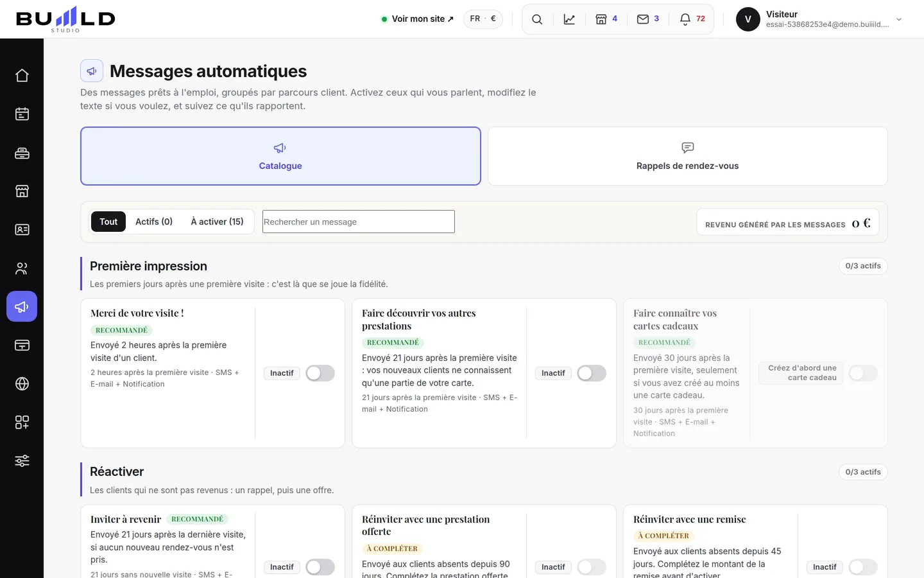Click the 'Rechercher un message' search field

point(359,222)
